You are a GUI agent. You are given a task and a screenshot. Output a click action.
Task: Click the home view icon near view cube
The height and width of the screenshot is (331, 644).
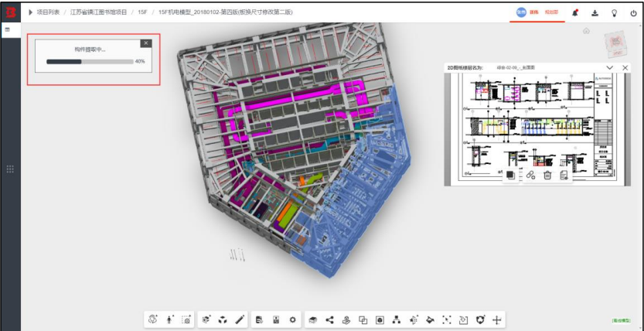(x=587, y=31)
